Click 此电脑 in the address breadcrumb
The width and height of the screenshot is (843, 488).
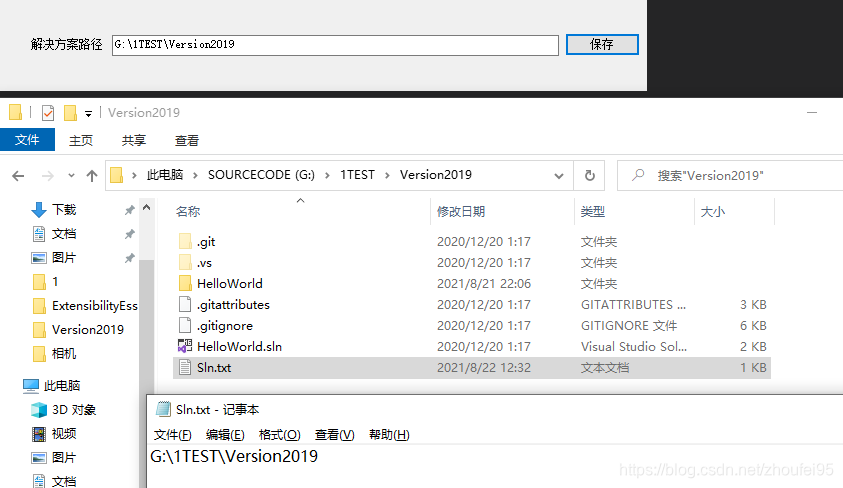[165, 175]
